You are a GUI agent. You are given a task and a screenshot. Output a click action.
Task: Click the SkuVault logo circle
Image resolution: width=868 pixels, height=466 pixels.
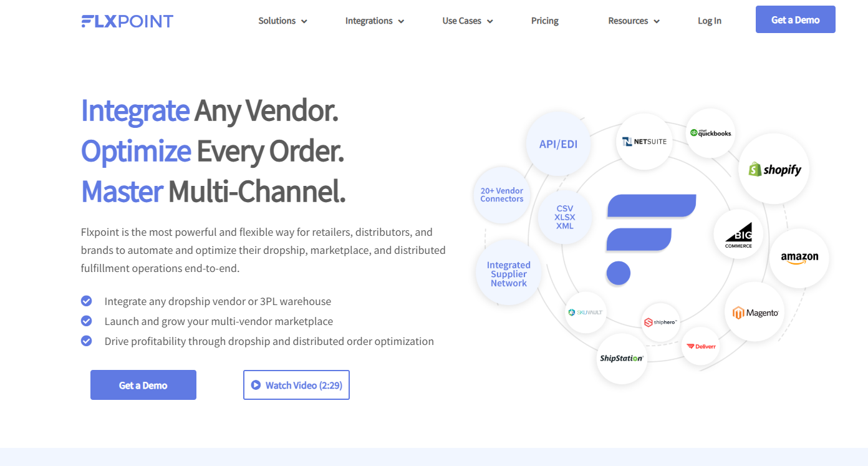tap(586, 312)
